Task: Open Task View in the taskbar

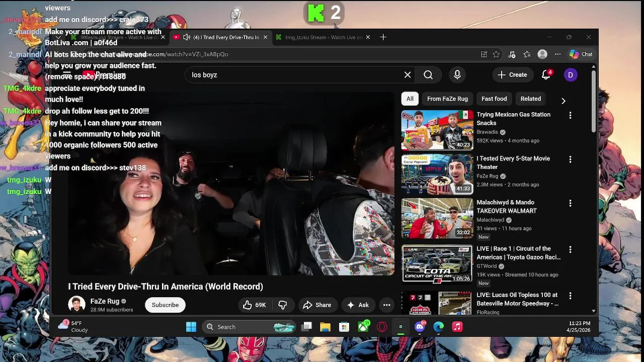Action: pos(306,327)
